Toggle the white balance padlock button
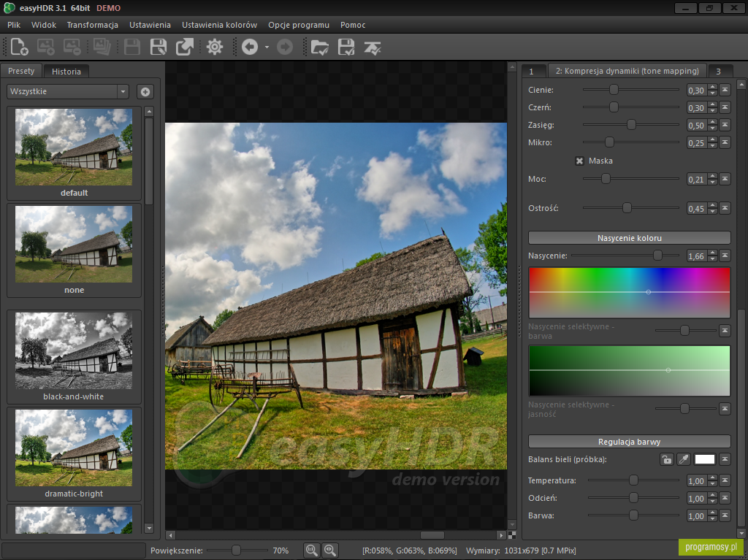This screenshot has width=748, height=560. 666,459
